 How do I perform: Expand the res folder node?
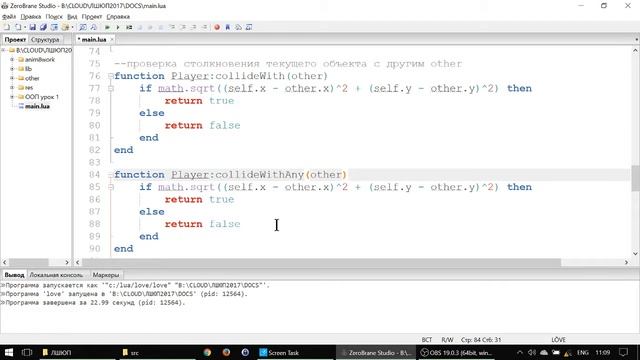tap(12, 87)
